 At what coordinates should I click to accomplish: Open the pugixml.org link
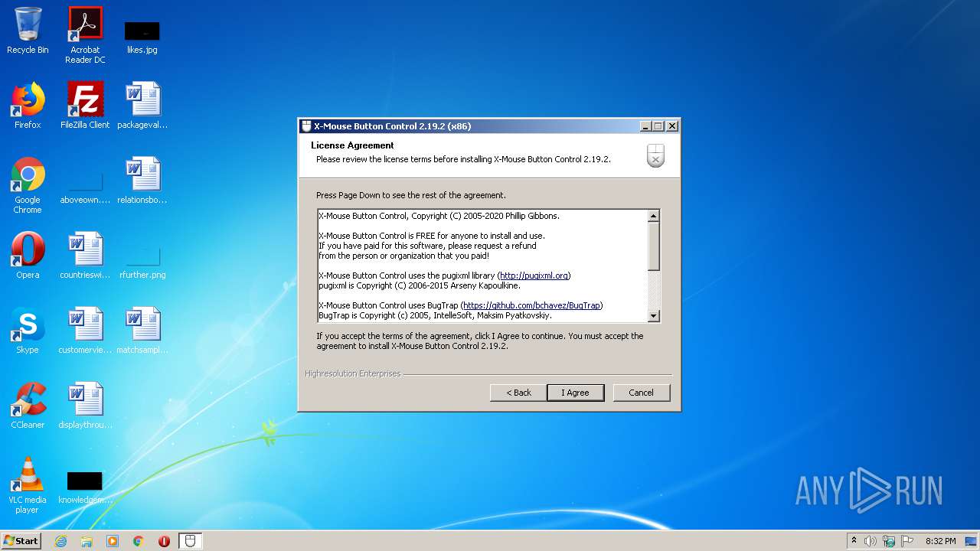pos(534,275)
